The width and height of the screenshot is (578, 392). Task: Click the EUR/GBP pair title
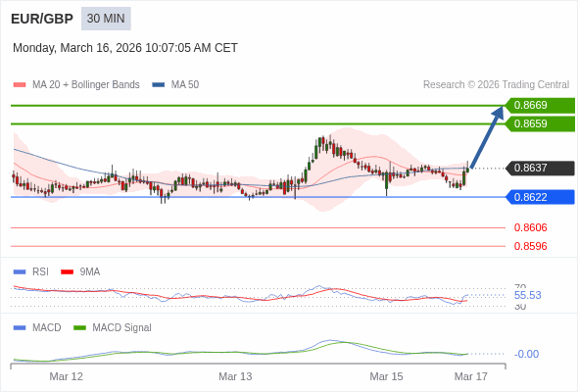(42, 19)
